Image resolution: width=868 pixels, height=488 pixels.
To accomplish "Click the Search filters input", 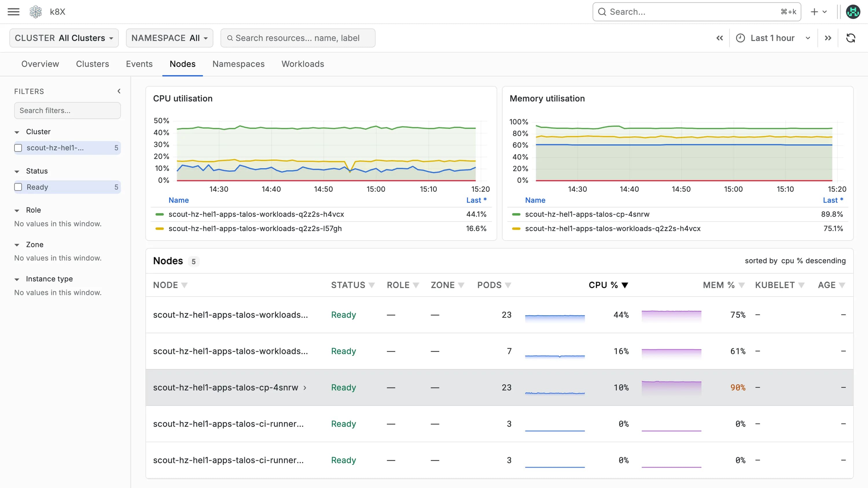I will [x=67, y=110].
